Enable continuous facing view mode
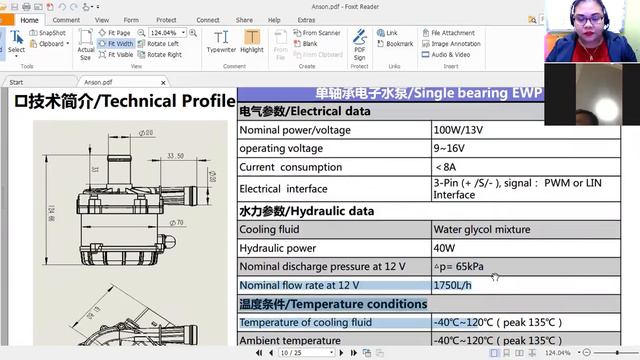640x360 pixels. 532,353
